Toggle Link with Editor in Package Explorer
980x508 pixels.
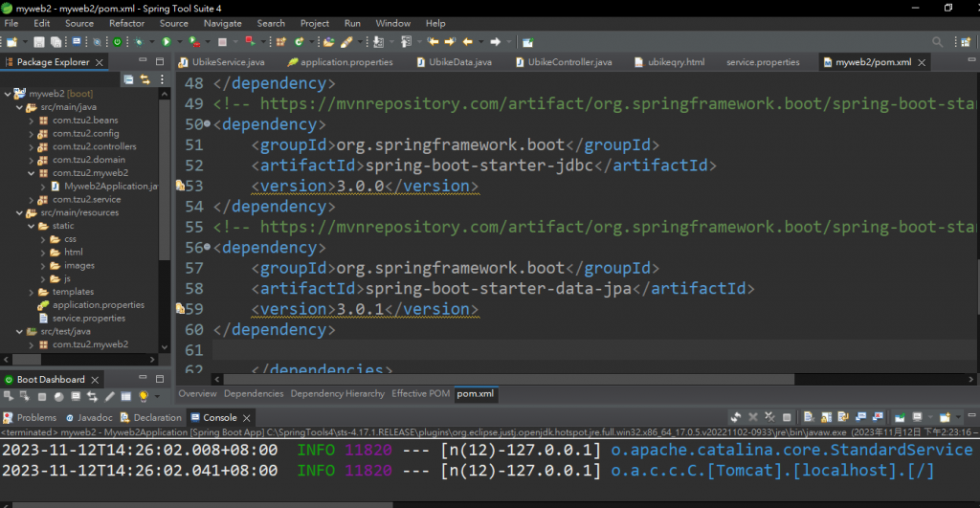coord(145,79)
